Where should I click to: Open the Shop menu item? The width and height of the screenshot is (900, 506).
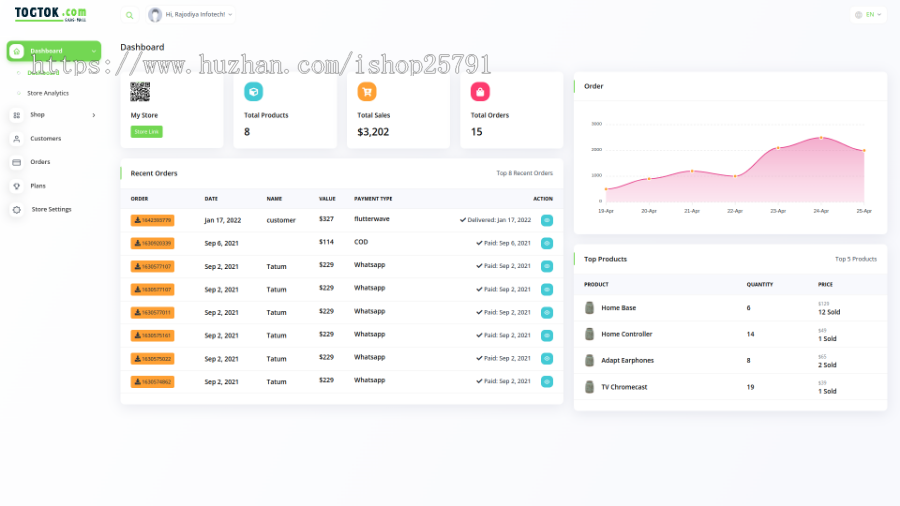37,115
